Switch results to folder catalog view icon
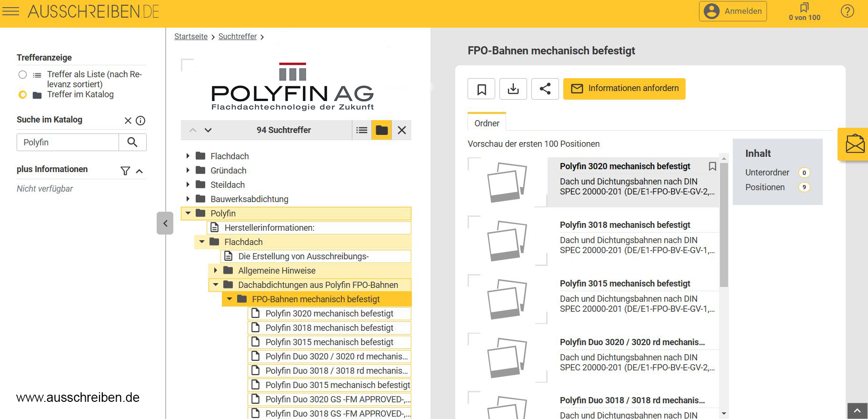868x419 pixels. coord(382,130)
